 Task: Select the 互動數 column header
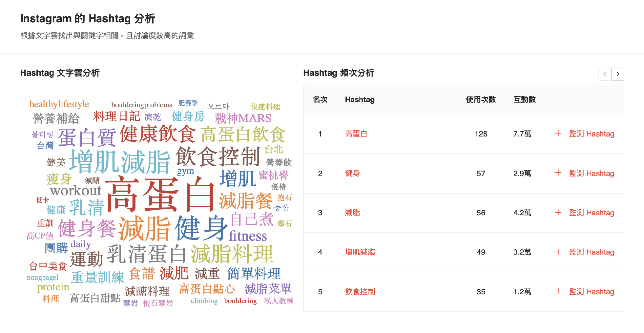524,100
